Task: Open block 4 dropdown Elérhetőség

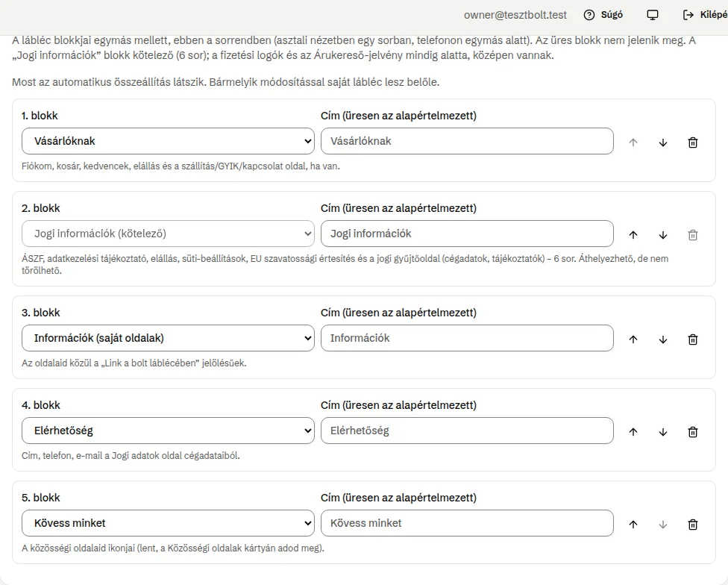Action: 168,431
